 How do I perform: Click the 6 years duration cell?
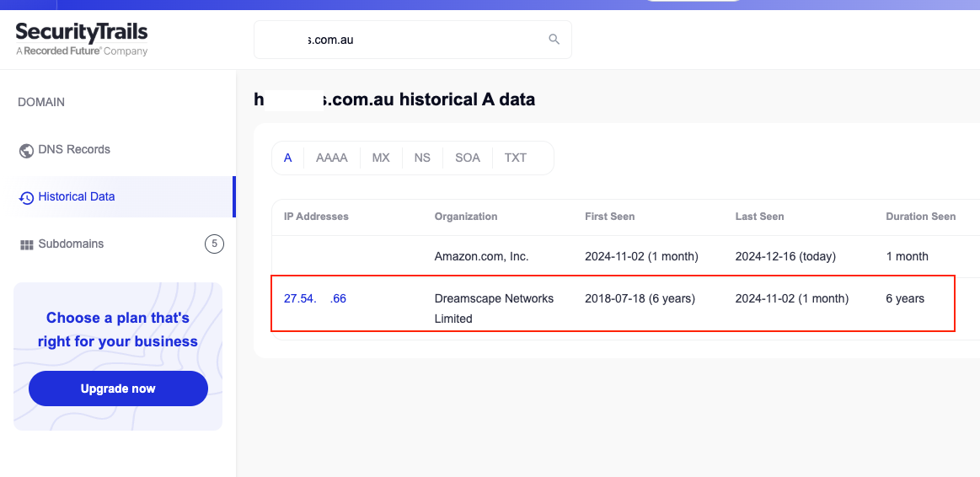click(x=905, y=299)
